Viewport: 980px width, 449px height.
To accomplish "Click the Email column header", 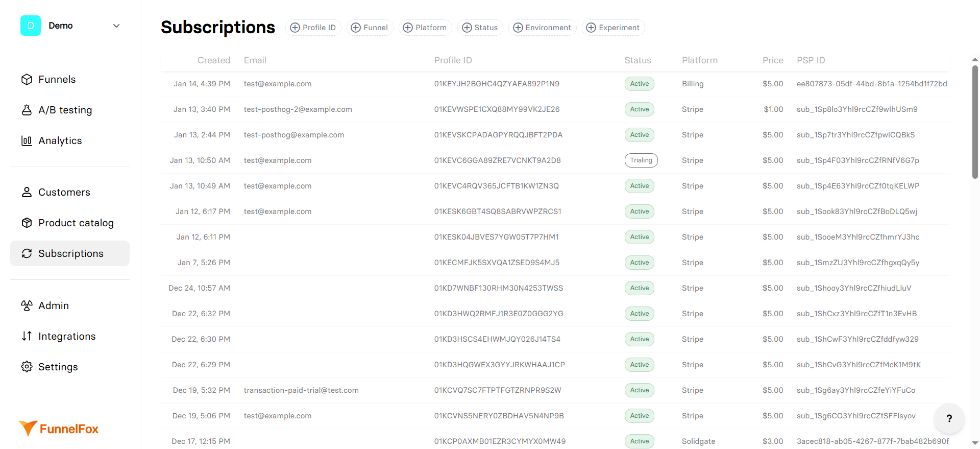I will click(x=255, y=60).
